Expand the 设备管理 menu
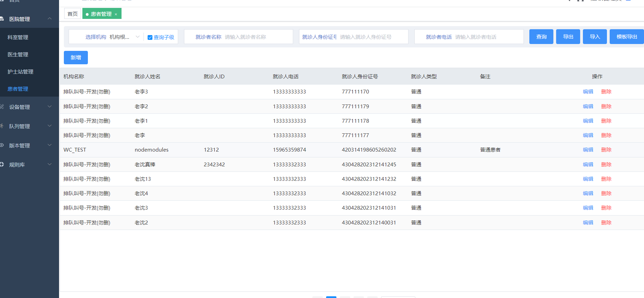 tap(50, 107)
